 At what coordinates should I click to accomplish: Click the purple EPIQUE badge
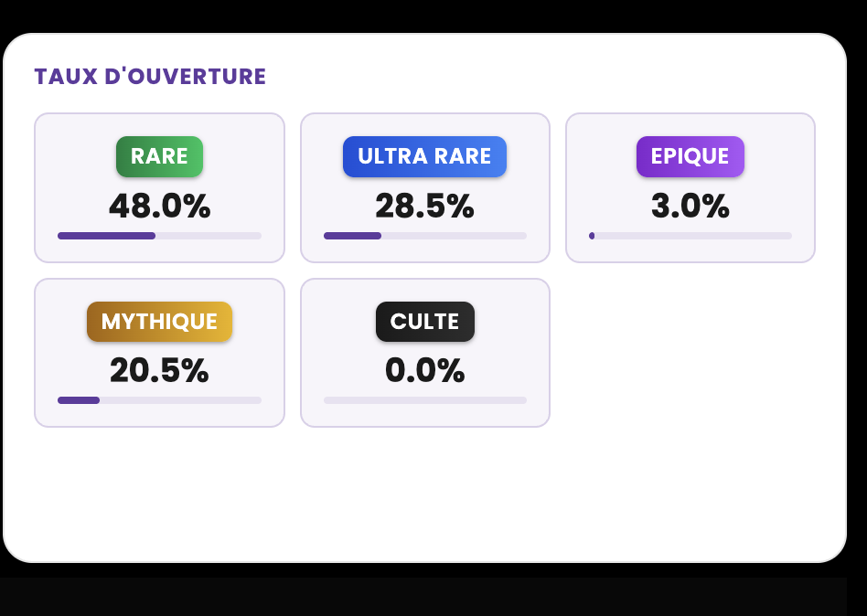coord(690,156)
